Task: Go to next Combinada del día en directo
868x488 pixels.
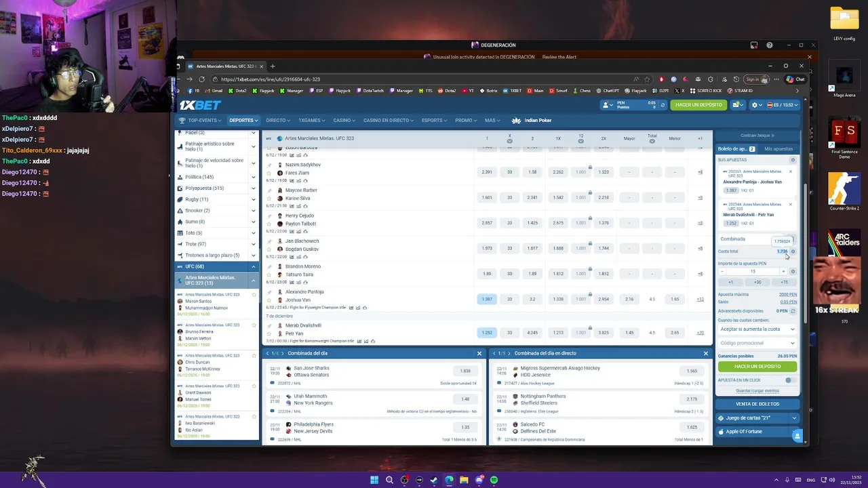Action: (509, 353)
